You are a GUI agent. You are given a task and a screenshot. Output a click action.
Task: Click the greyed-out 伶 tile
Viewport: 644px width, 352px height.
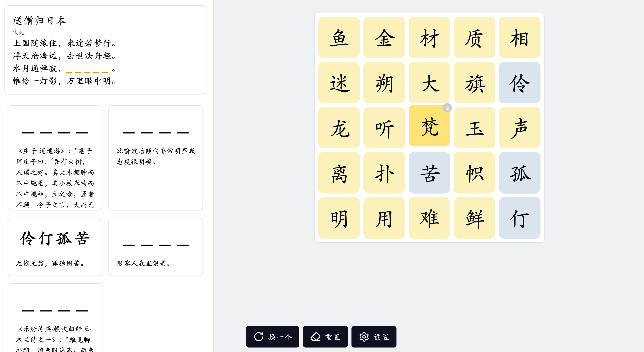tap(519, 83)
